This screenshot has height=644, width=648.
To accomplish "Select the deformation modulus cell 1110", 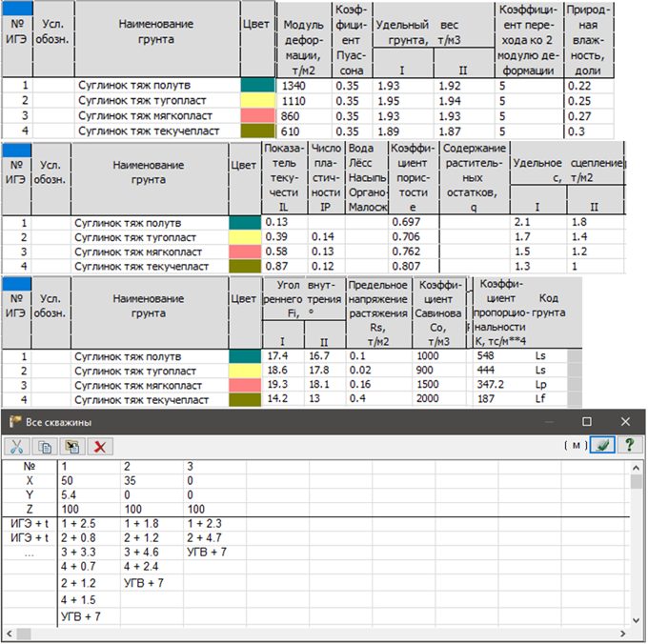I will (305, 101).
